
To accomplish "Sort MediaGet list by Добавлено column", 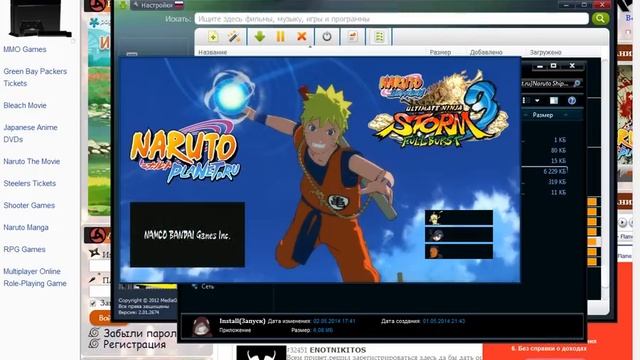I will pyautogui.click(x=486, y=52).
